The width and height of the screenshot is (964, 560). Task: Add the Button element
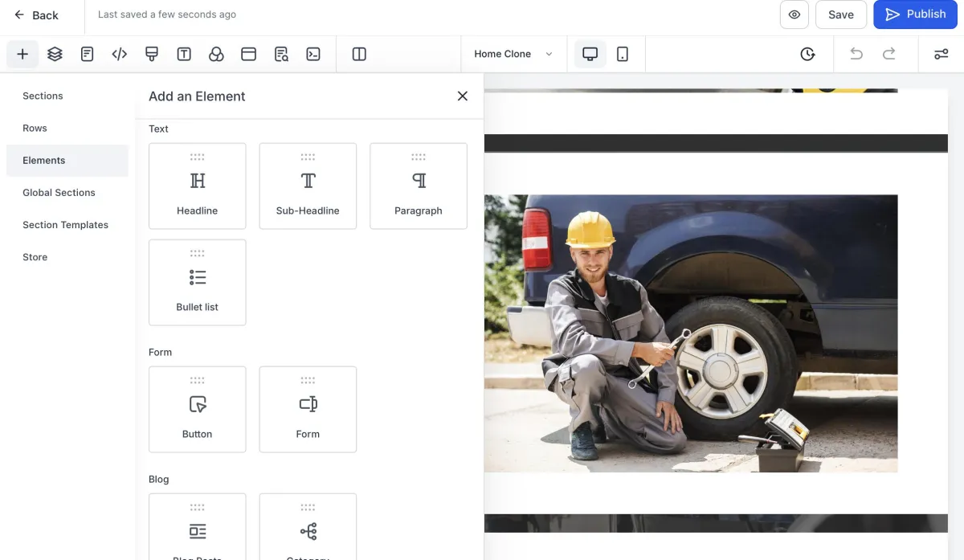(198, 410)
